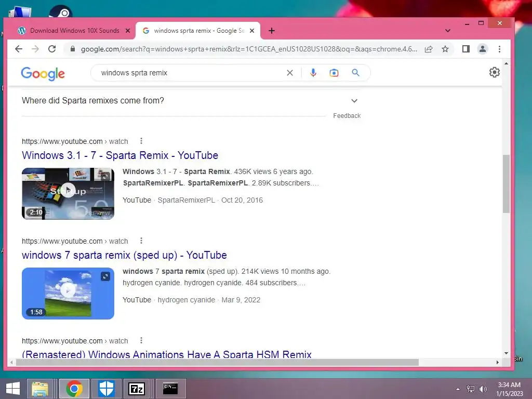
Task: Click the Feedback link
Action: tap(347, 116)
